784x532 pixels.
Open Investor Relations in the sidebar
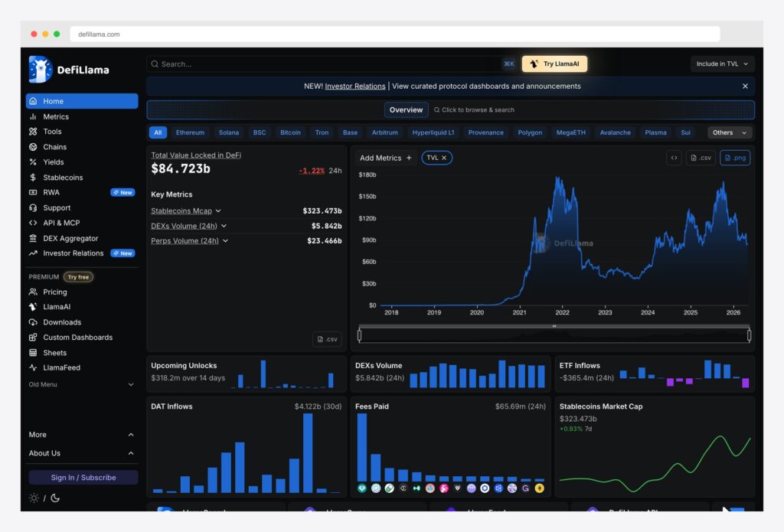[81, 253]
